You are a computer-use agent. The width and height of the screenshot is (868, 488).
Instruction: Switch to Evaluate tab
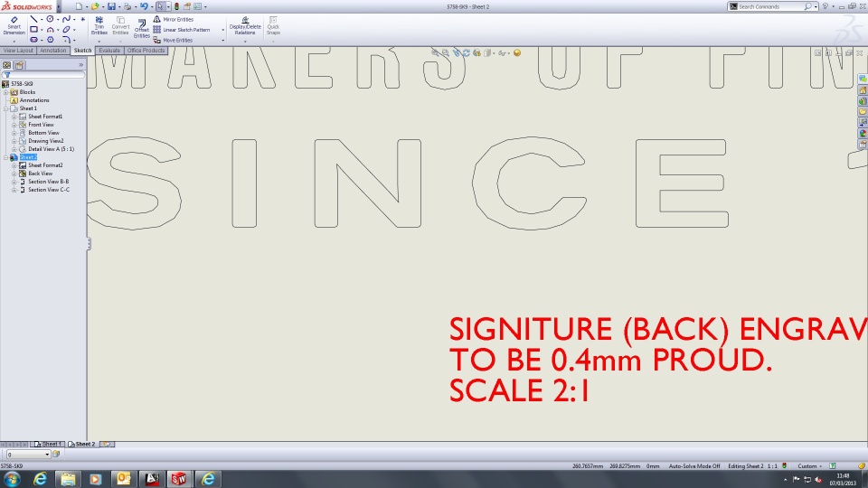(x=109, y=51)
